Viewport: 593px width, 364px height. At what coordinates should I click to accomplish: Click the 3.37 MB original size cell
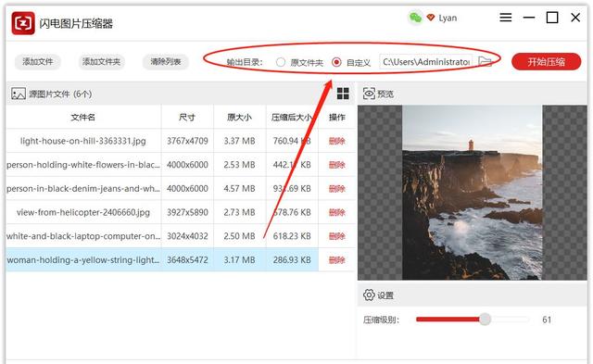coord(239,141)
